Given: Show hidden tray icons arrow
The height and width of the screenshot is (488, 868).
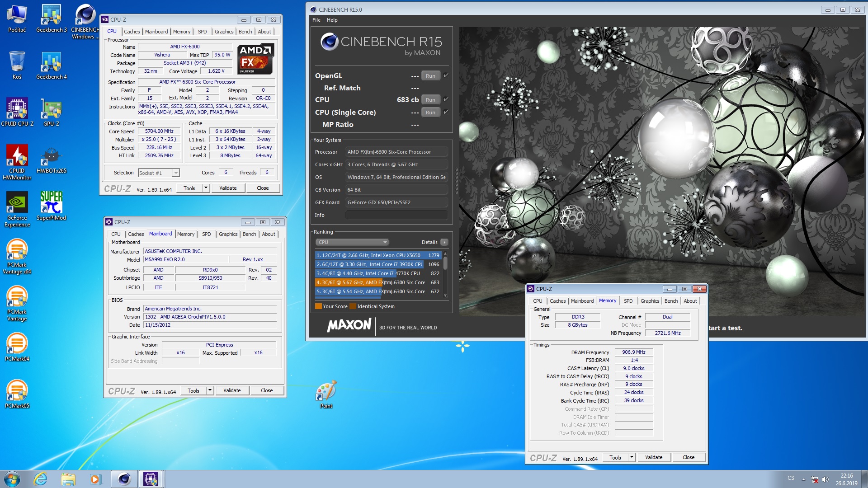Looking at the screenshot, I should point(803,479).
